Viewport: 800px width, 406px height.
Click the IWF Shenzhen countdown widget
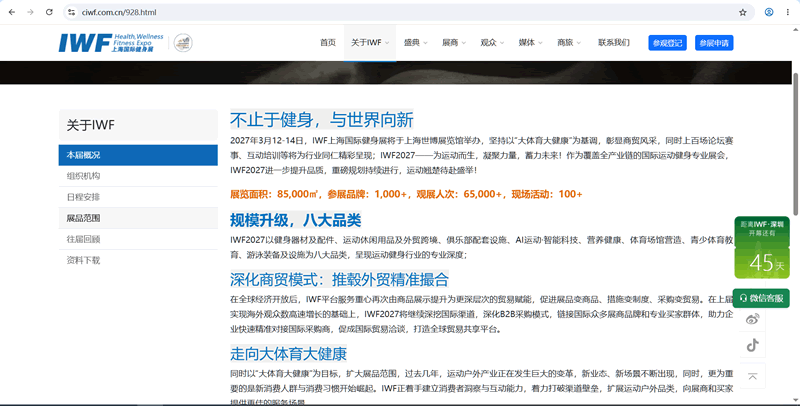[x=762, y=248]
